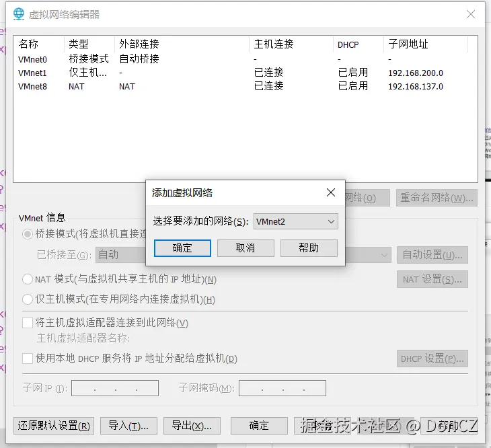Click the 名称 column header
Image resolution: width=491 pixels, height=448 pixels.
[x=39, y=44]
